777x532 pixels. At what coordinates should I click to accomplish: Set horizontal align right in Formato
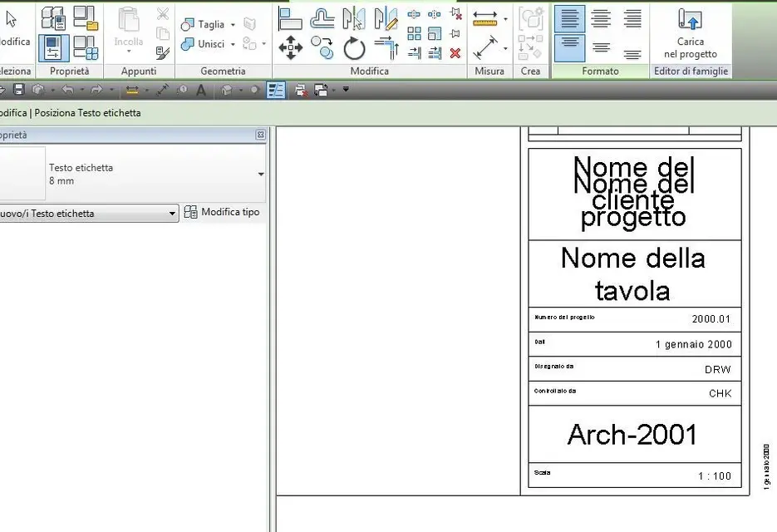pyautogui.click(x=632, y=19)
